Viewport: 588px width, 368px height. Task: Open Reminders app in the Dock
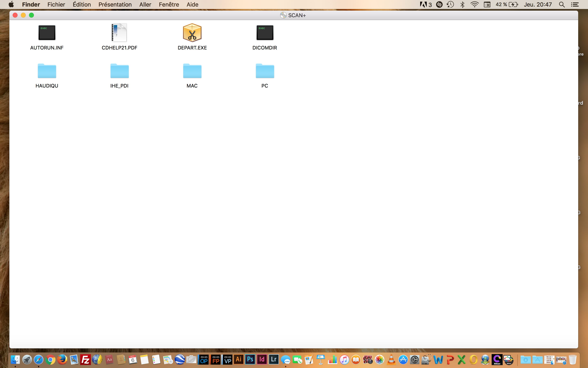[156, 359]
